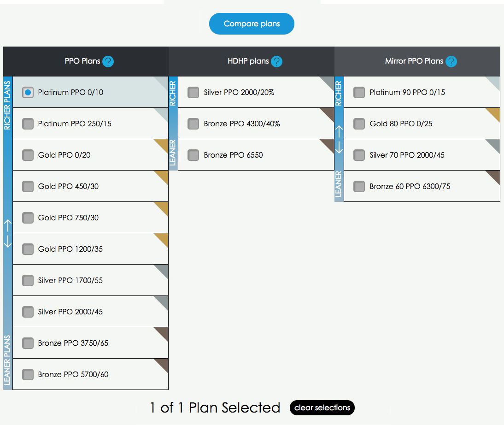Enable Silver PPO 1700/55 checkbox
Viewport: 504px width, 425px height.
tap(28, 280)
